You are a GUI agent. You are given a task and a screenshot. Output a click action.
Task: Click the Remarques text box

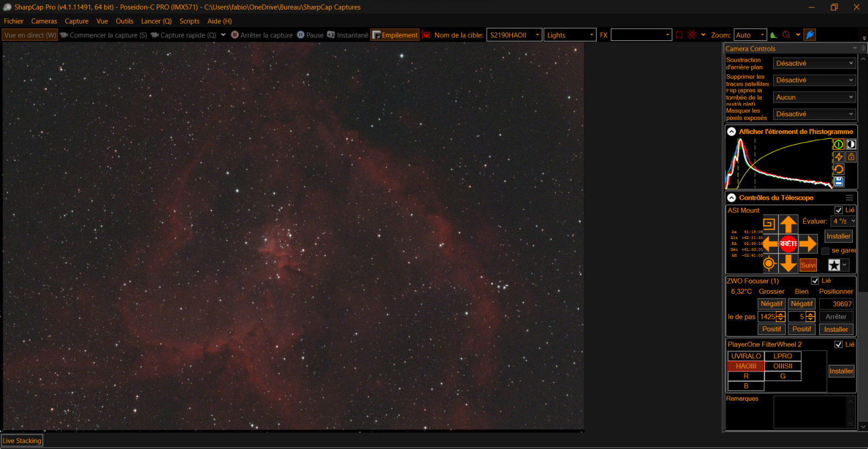pyautogui.click(x=809, y=412)
